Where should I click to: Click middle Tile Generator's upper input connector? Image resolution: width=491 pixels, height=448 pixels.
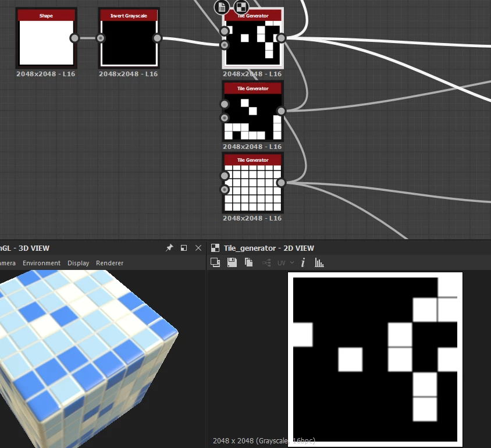click(x=225, y=104)
